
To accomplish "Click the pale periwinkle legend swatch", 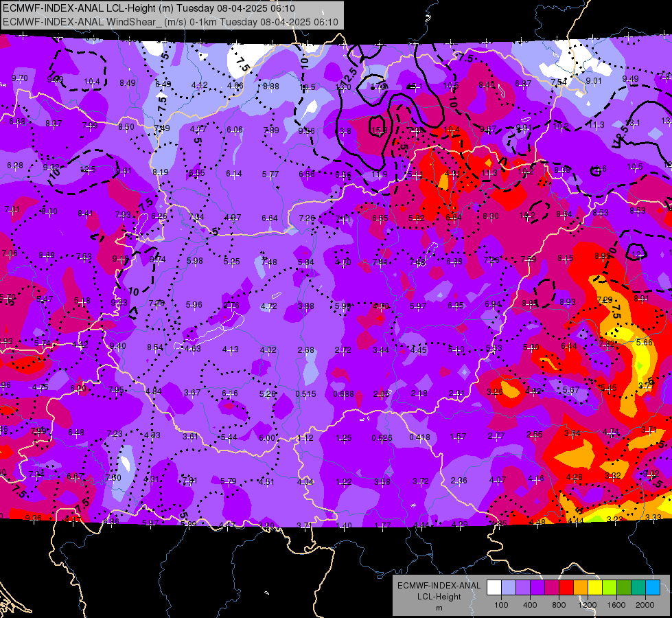I will pos(508,588).
